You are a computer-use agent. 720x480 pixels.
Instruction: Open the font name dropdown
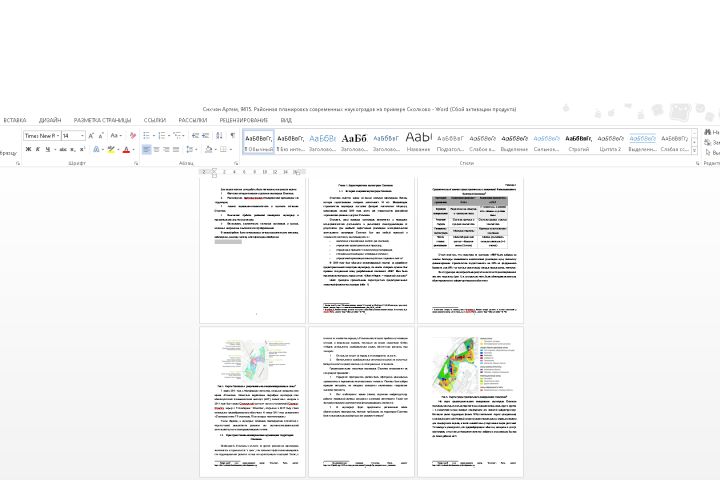click(x=58, y=136)
